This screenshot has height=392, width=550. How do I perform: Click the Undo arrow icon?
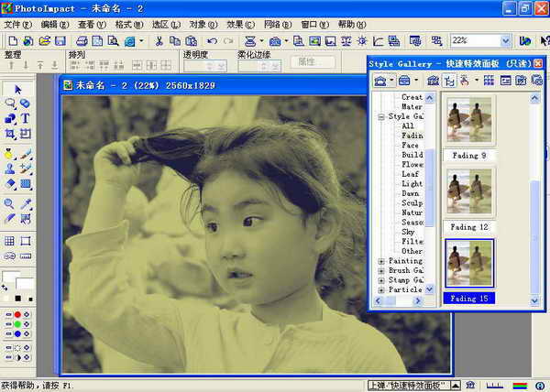tap(212, 41)
